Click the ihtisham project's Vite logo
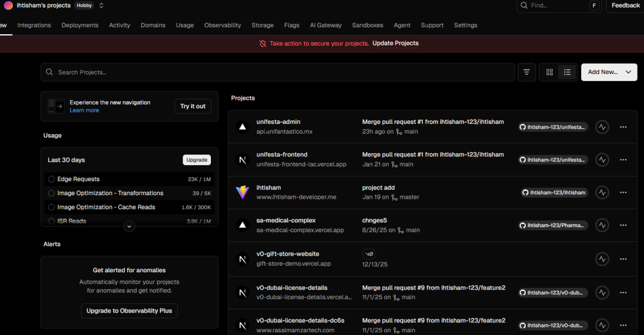Viewport: 644px width, 335px height. pos(243,192)
